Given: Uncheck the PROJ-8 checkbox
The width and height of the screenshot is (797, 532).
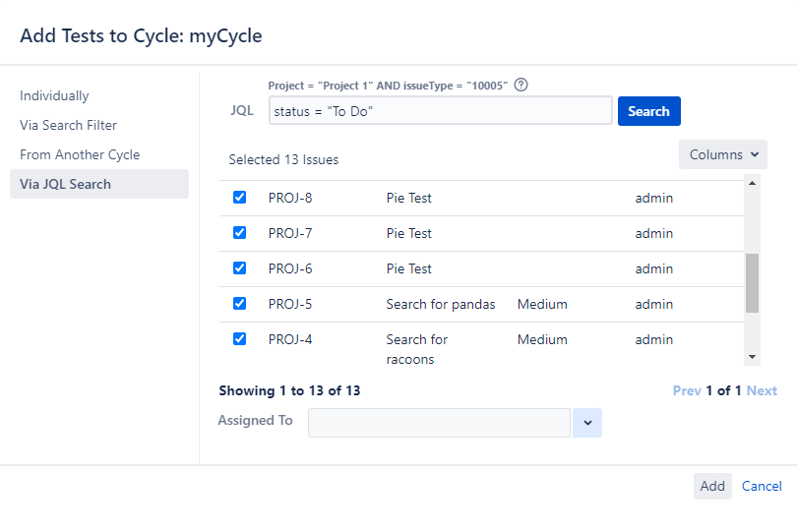Looking at the screenshot, I should (239, 197).
